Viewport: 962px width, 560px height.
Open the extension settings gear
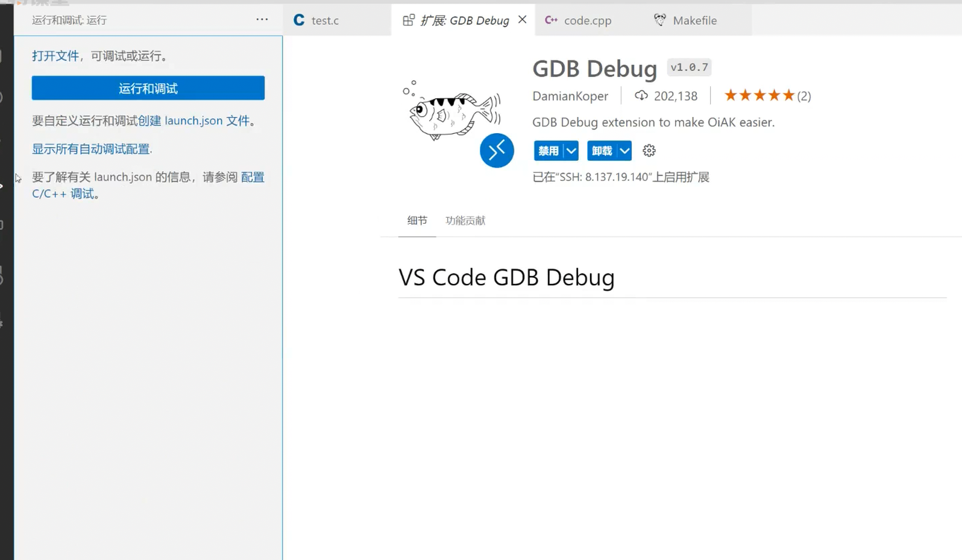click(x=649, y=151)
